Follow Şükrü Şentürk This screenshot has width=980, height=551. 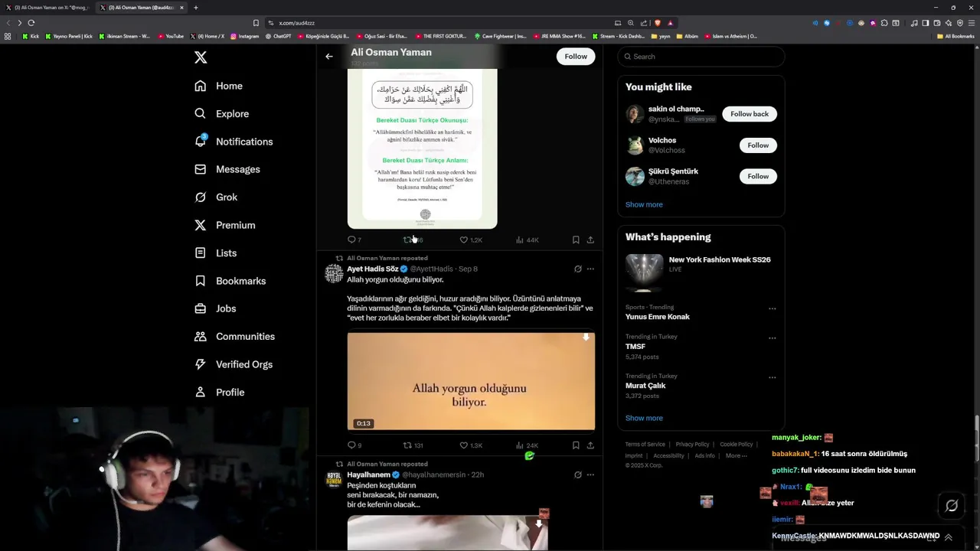758,176
